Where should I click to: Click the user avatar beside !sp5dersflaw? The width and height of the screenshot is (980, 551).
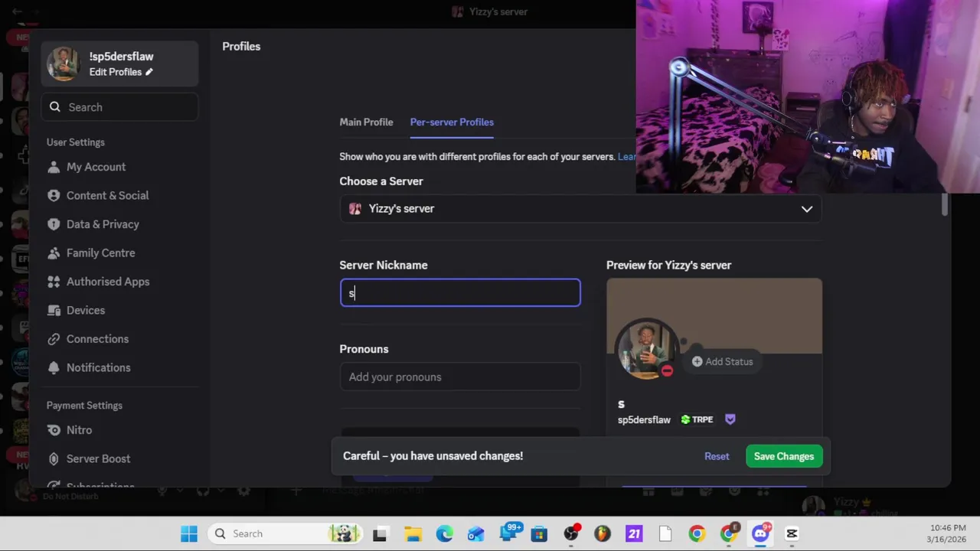tap(63, 64)
